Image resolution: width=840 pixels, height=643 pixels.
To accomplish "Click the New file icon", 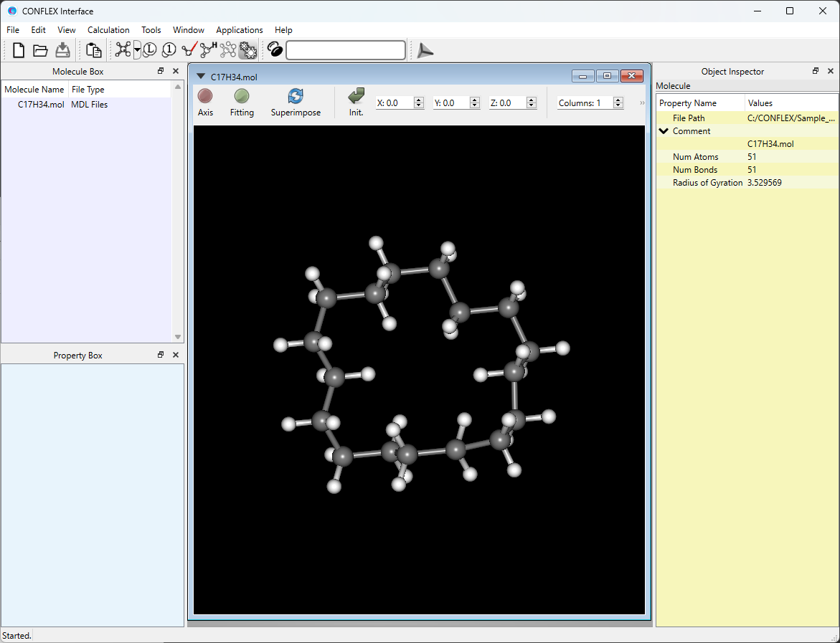I will [x=19, y=50].
